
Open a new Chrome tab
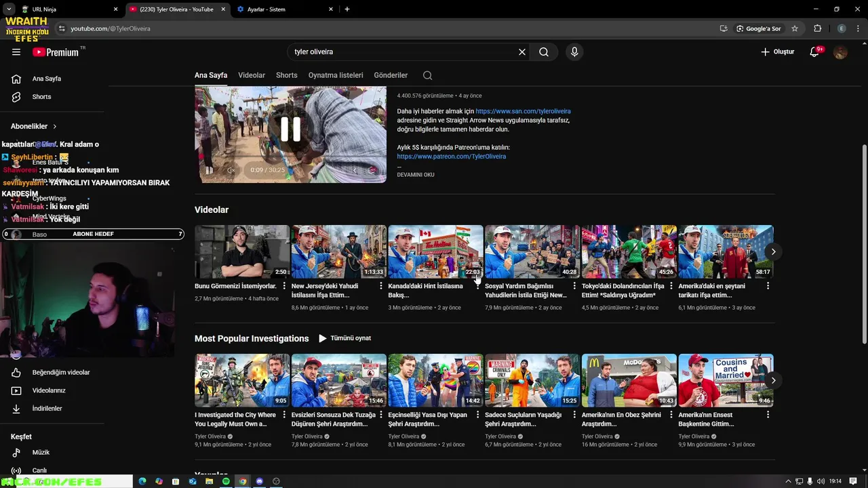click(347, 9)
